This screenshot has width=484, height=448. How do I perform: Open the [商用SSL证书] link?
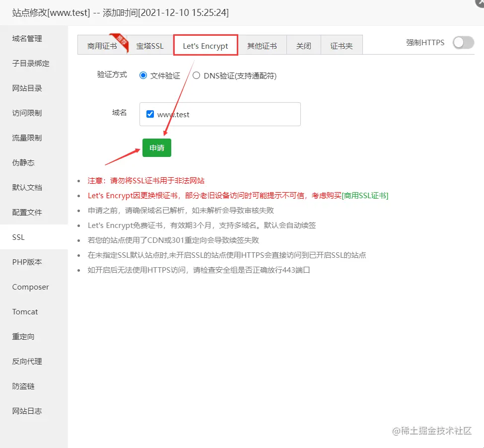click(365, 195)
